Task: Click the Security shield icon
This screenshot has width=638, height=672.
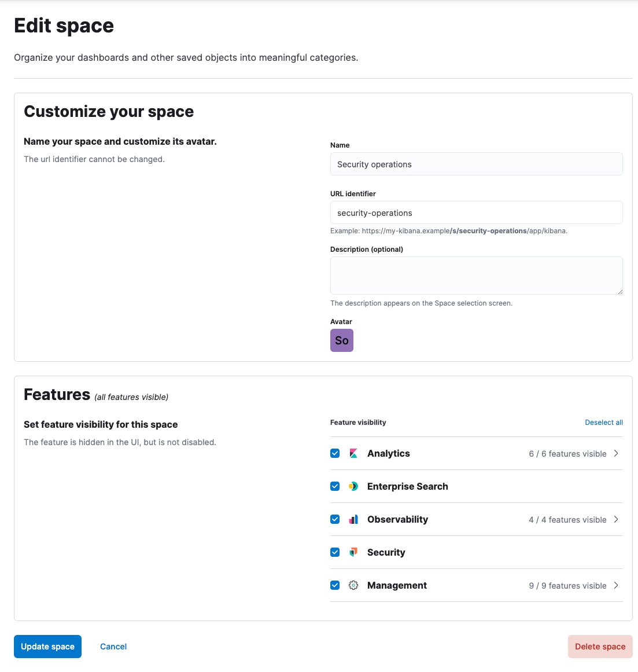Action: coord(353,553)
